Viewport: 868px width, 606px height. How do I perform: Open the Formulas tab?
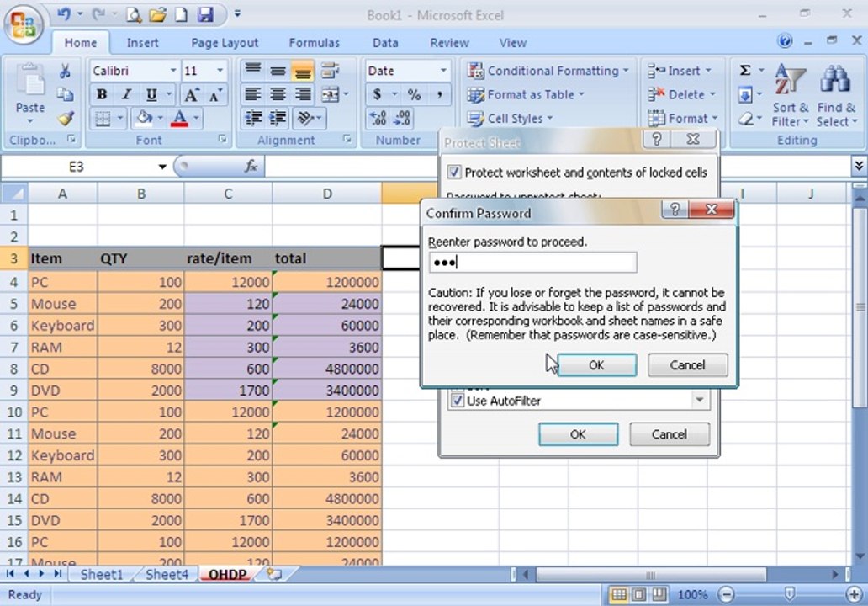tap(314, 43)
